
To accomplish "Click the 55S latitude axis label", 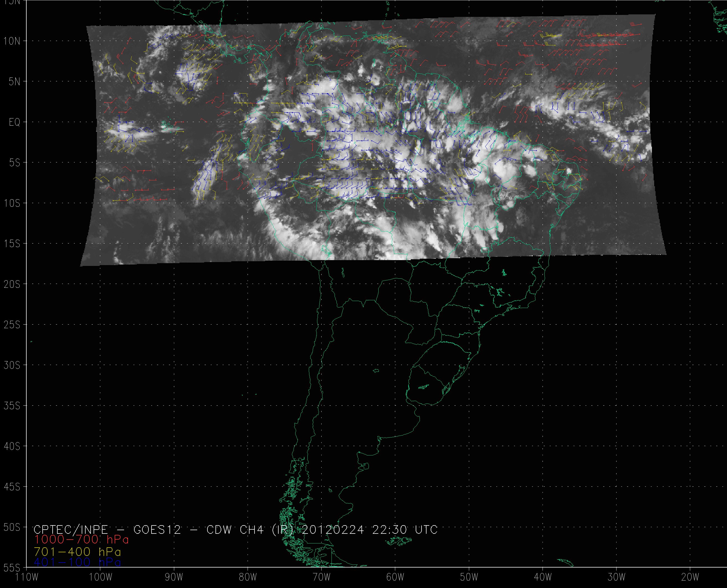I will point(12,567).
